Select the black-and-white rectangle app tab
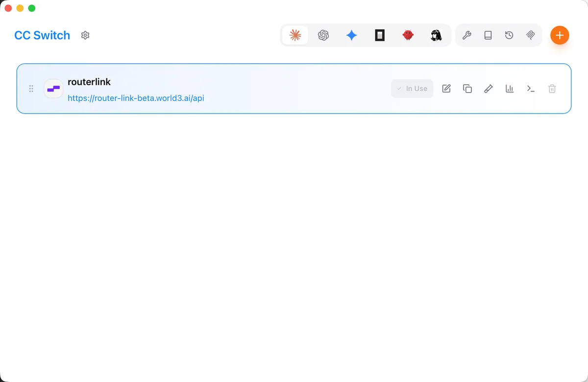Screen dimensions: 588x382 click(380, 35)
